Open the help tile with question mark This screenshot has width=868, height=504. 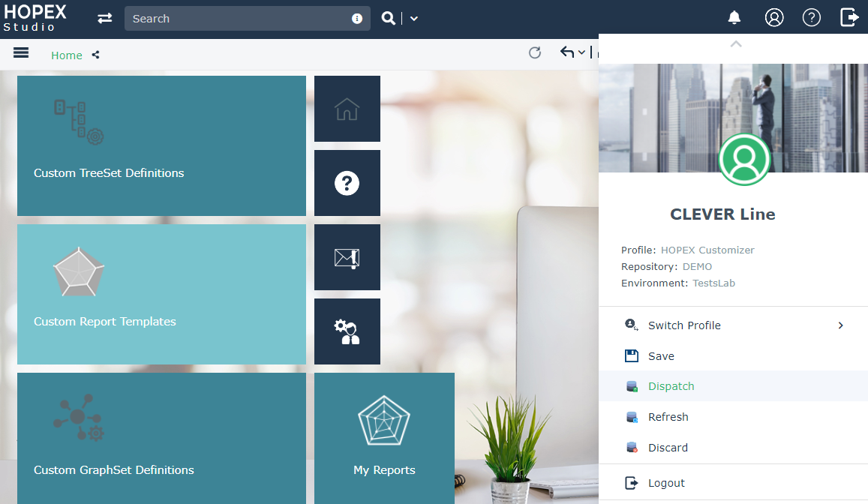[x=347, y=183]
